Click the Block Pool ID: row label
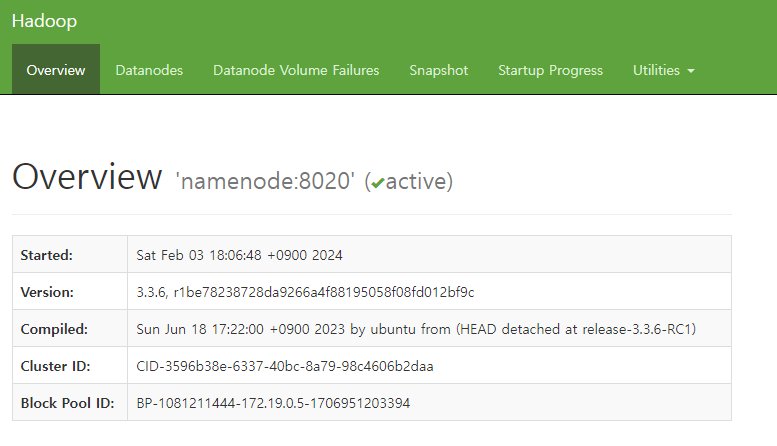The height and width of the screenshot is (446, 777). coord(67,403)
